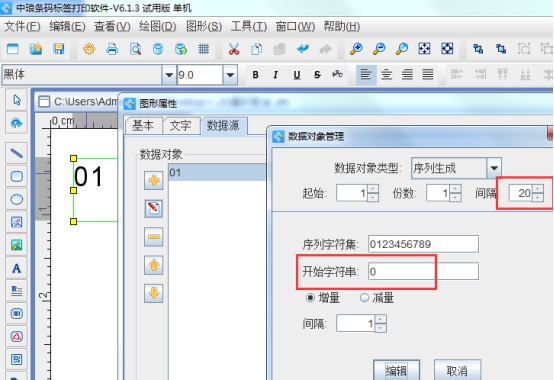Viewport: 554px width, 380px height.
Task: Zoom to fit magnifier icon
Action: coord(402,49)
